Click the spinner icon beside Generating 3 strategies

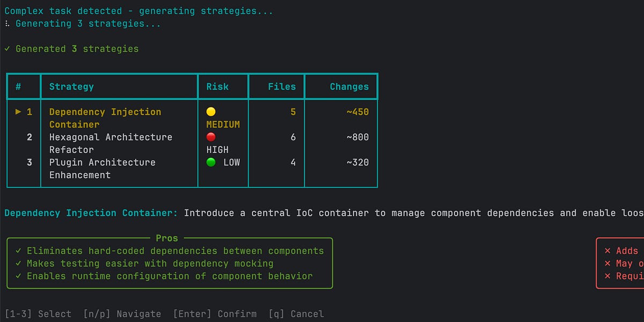[x=6, y=23]
